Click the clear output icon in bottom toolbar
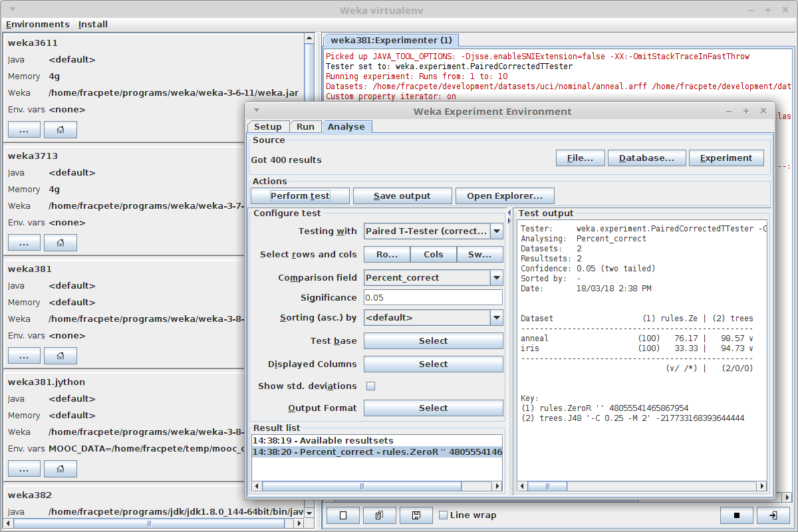 343,515
